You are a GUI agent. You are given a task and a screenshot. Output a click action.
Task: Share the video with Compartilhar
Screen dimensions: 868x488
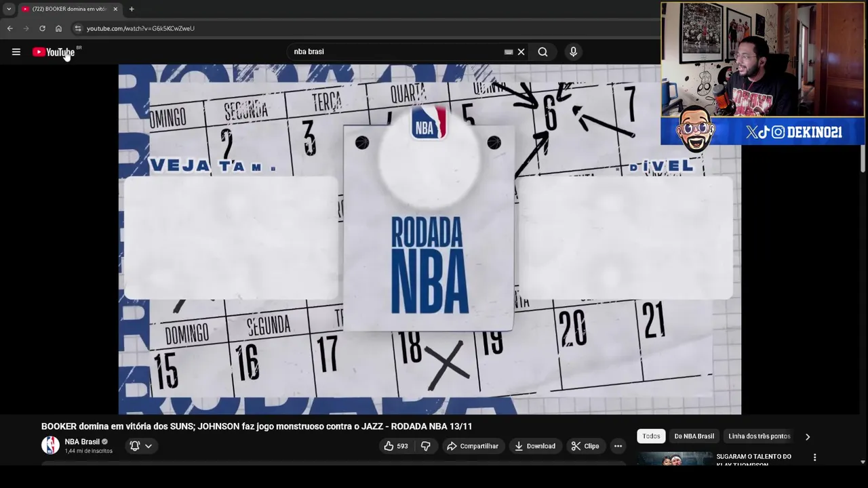[473, 446]
